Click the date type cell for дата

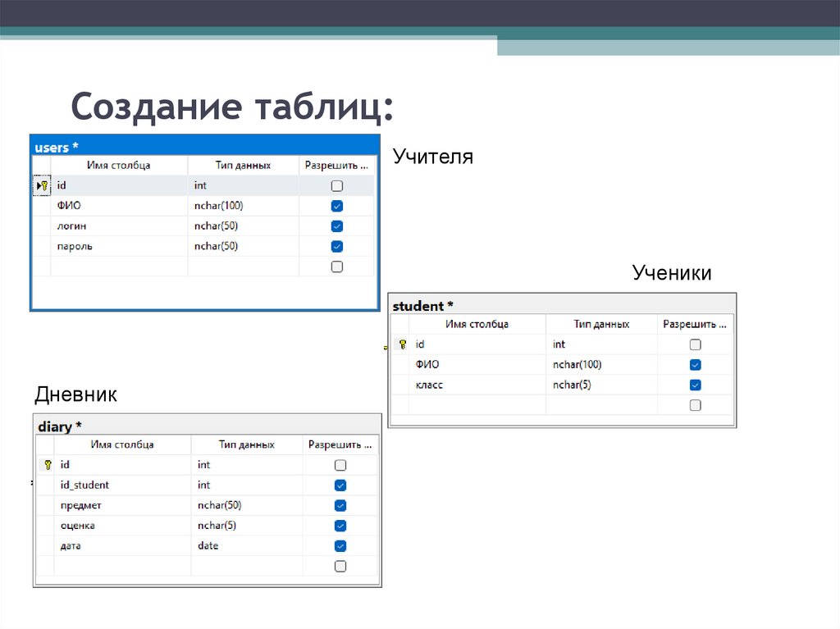click(246, 546)
